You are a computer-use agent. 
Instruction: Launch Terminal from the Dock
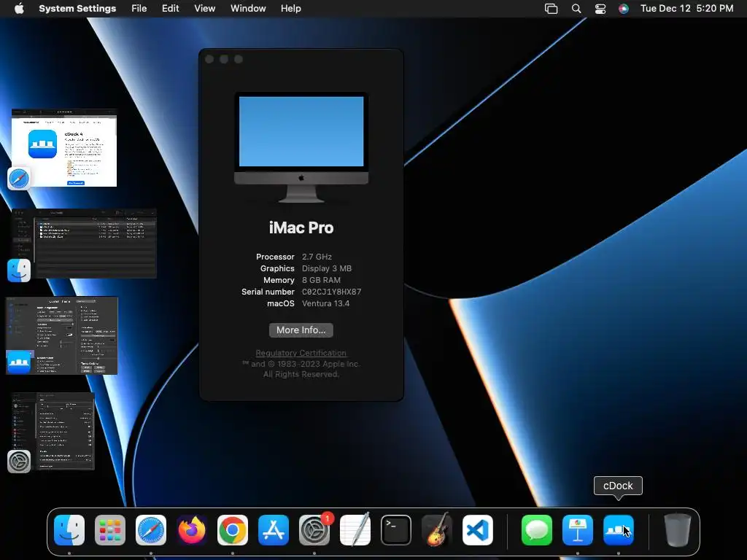396,530
